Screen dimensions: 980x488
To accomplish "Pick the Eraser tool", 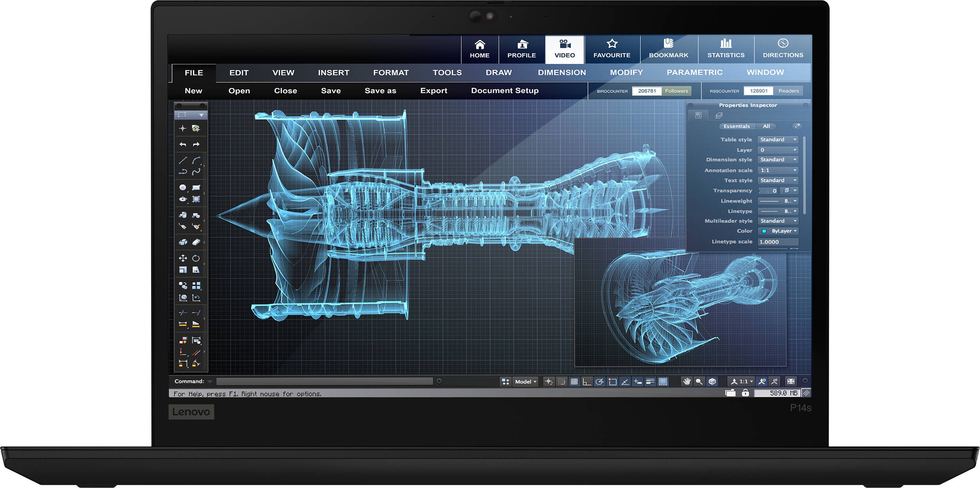I will pos(196,242).
